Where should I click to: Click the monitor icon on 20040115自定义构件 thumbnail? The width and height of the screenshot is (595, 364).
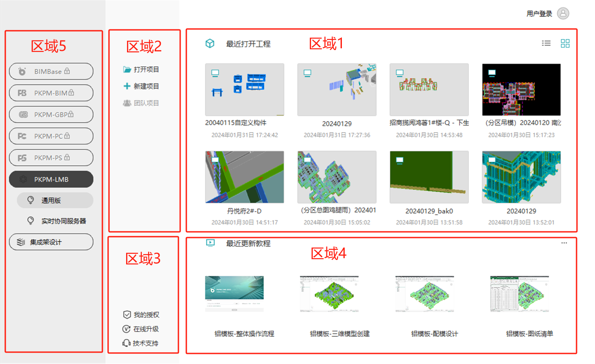[215, 72]
